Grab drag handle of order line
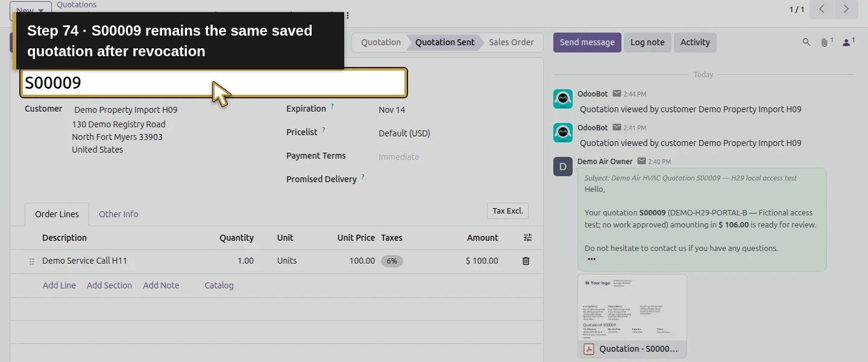 [32, 261]
